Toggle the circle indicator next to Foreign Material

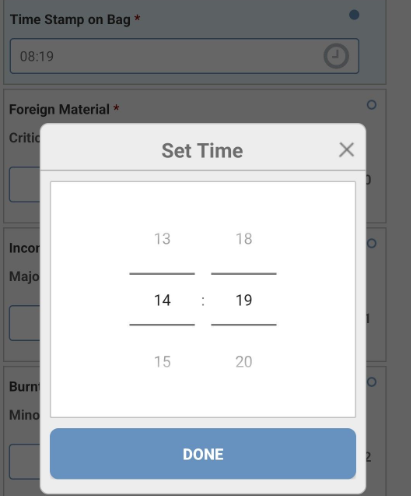[371, 105]
